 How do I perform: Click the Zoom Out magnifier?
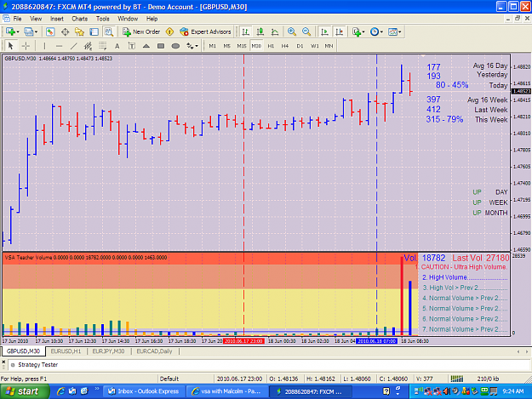(306, 31)
